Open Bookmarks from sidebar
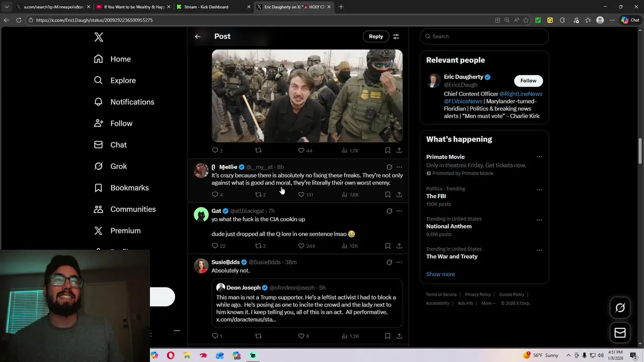 point(121,188)
